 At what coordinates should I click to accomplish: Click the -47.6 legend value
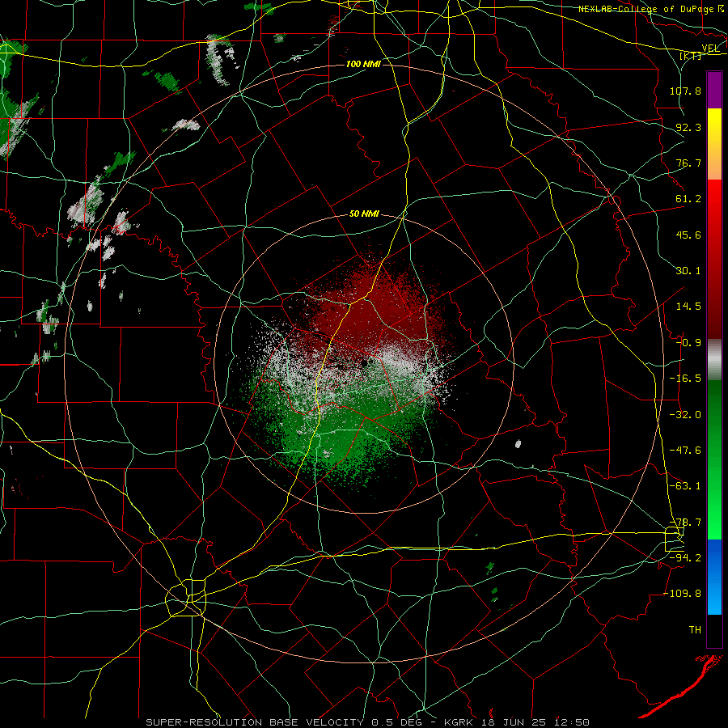(685, 451)
